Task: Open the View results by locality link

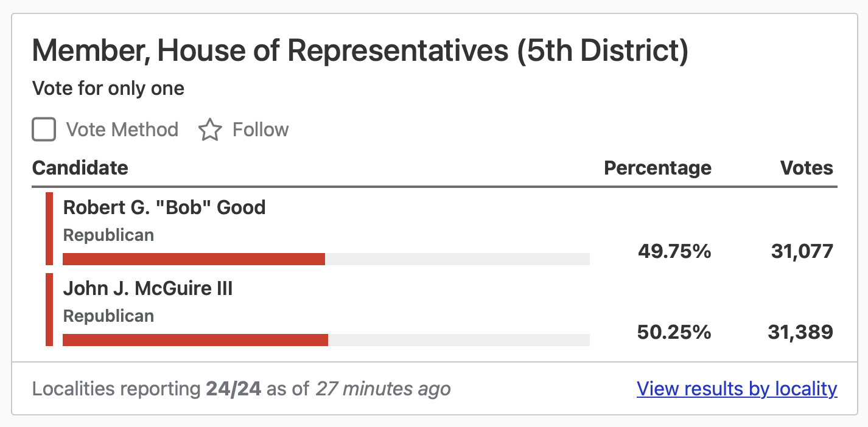Action: [737, 389]
